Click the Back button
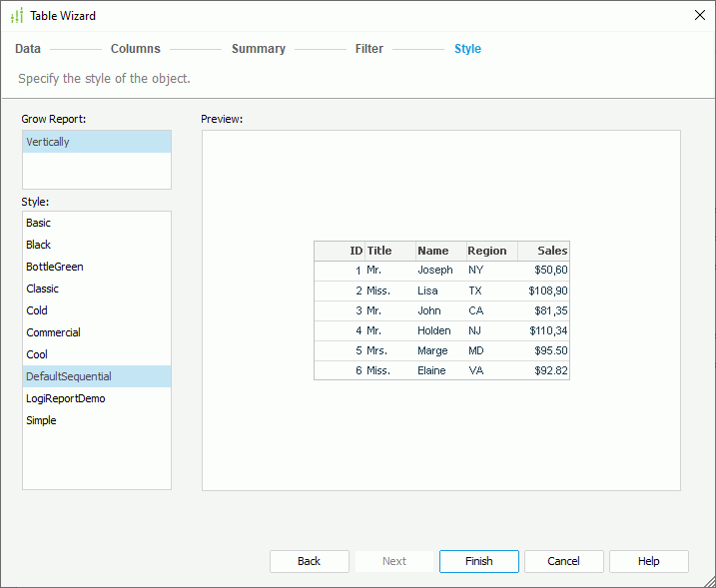 [x=310, y=561]
